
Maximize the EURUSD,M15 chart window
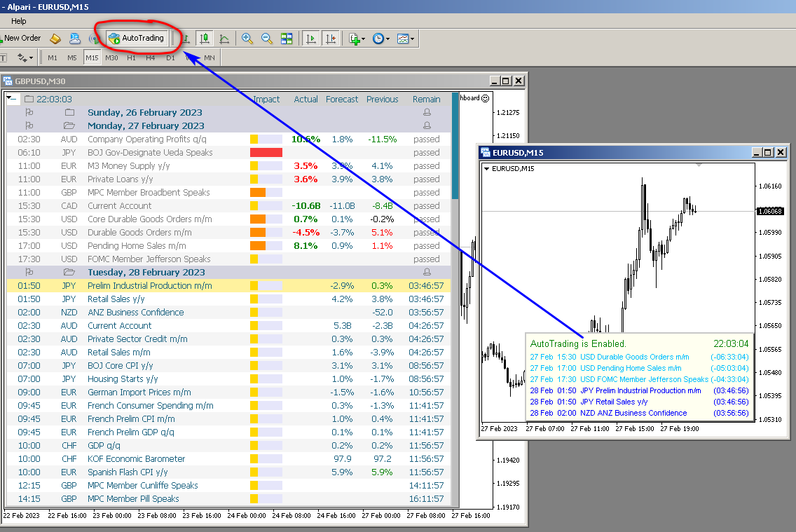point(767,152)
